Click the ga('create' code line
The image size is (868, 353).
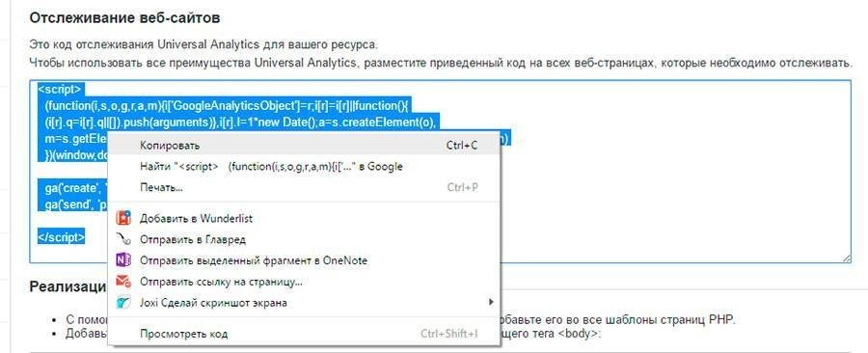[75, 188]
